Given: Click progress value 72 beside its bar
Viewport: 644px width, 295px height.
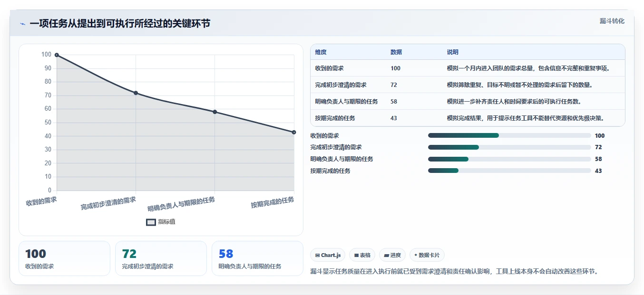Looking at the screenshot, I should click(x=598, y=147).
